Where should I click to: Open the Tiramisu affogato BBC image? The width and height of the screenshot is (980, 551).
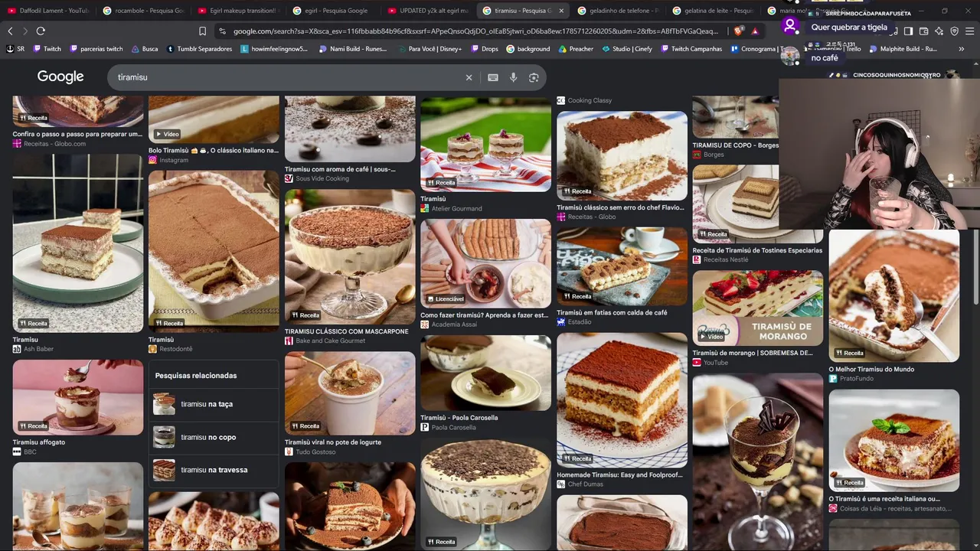78,398
